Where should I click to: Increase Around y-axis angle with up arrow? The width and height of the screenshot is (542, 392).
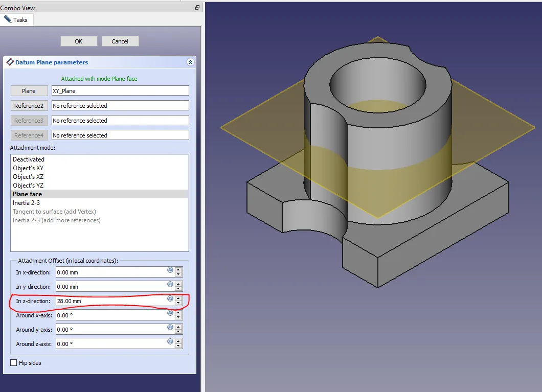tap(178, 327)
